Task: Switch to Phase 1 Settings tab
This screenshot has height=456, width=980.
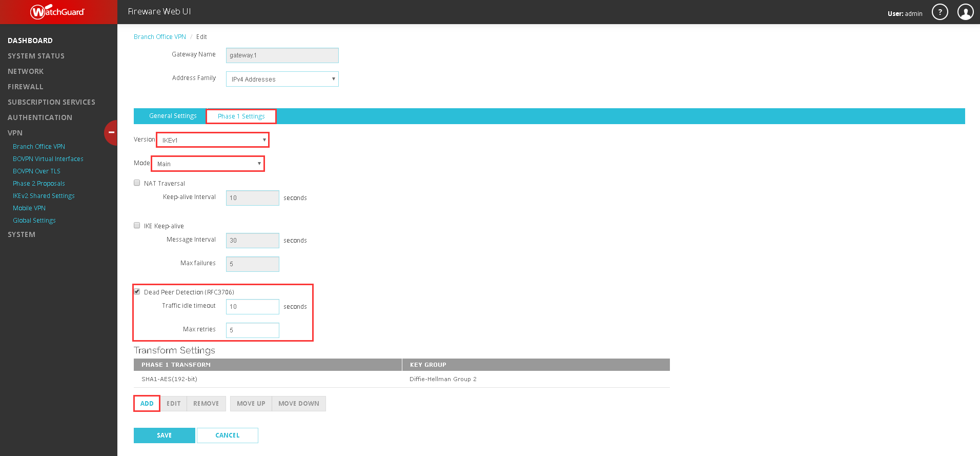Action: (241, 116)
